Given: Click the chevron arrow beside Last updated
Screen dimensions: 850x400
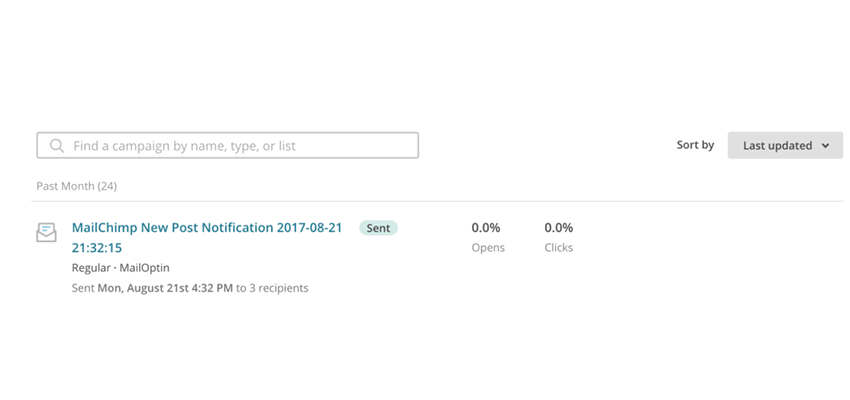Looking at the screenshot, I should [825, 146].
